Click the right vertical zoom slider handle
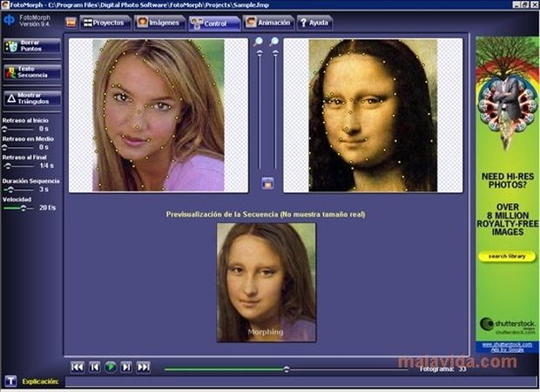 pos(275,53)
